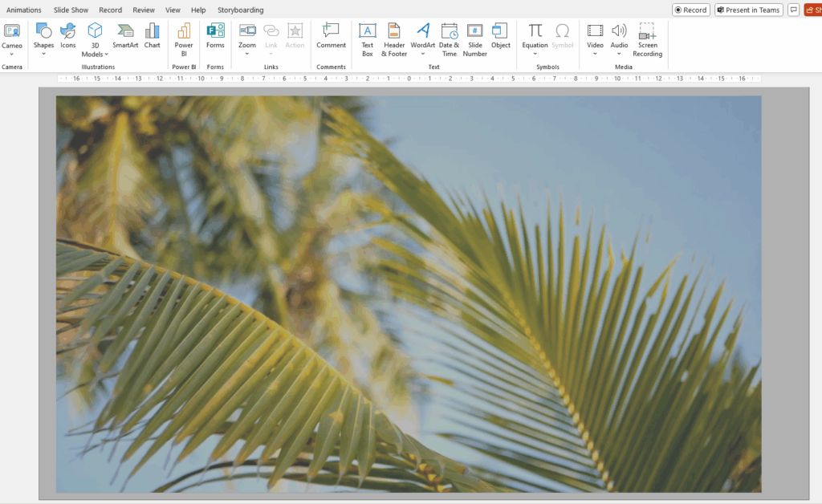Select the palm leaf slide image
This screenshot has height=504, width=822.
[x=409, y=294]
